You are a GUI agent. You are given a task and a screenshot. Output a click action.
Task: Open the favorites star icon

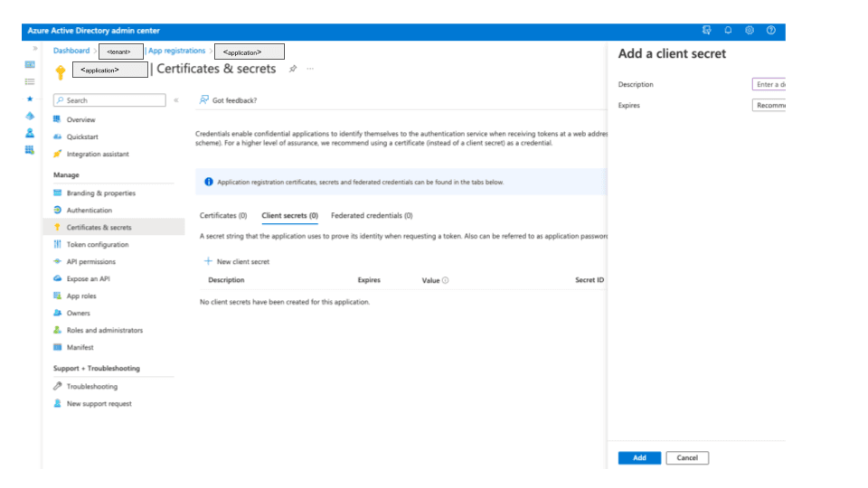30,99
